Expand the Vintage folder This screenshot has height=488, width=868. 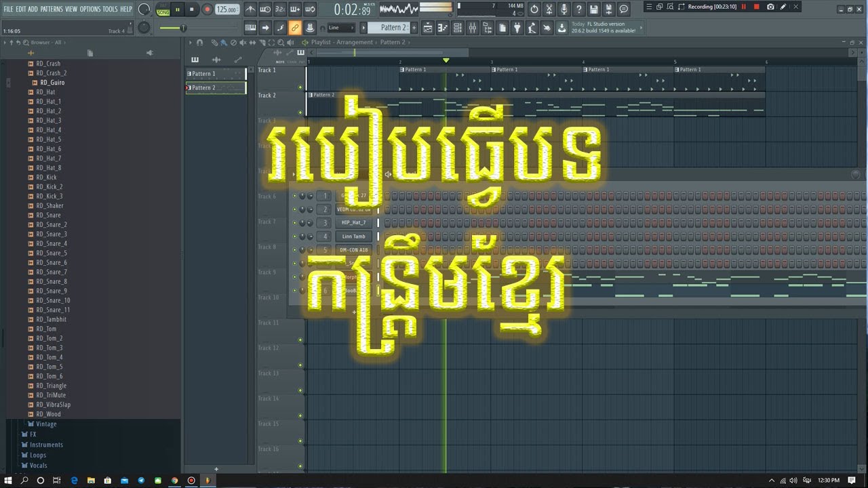46,424
